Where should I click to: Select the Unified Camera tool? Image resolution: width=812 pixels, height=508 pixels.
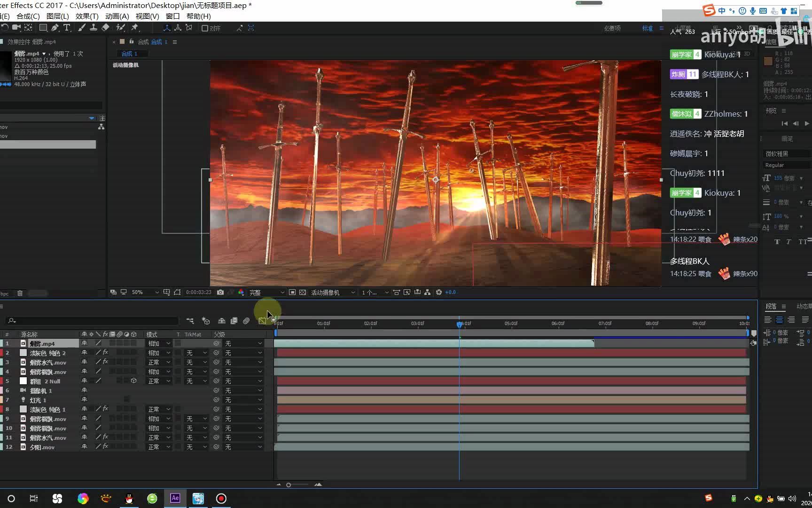pos(17,28)
